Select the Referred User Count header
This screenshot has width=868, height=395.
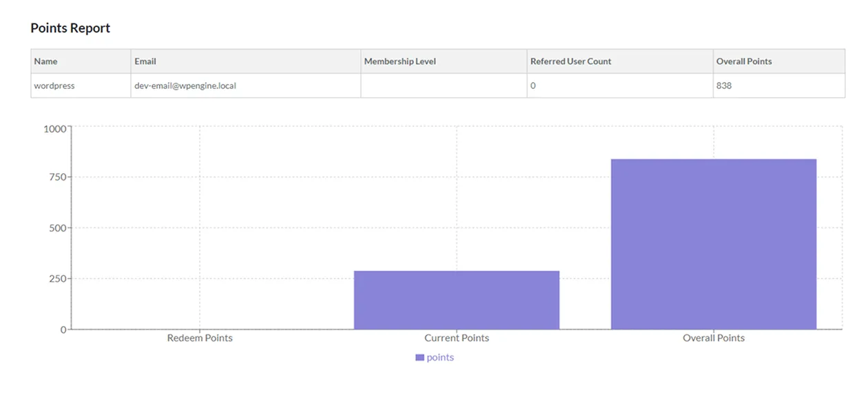click(x=620, y=61)
